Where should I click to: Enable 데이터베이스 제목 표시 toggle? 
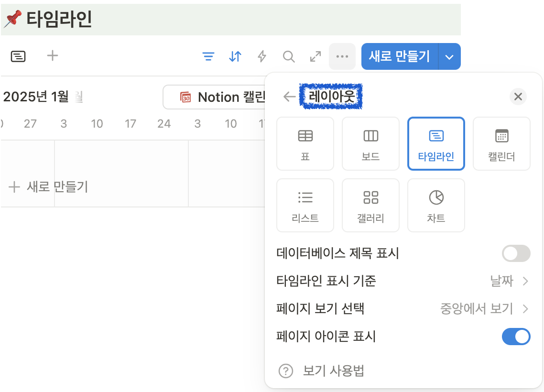[x=516, y=253]
